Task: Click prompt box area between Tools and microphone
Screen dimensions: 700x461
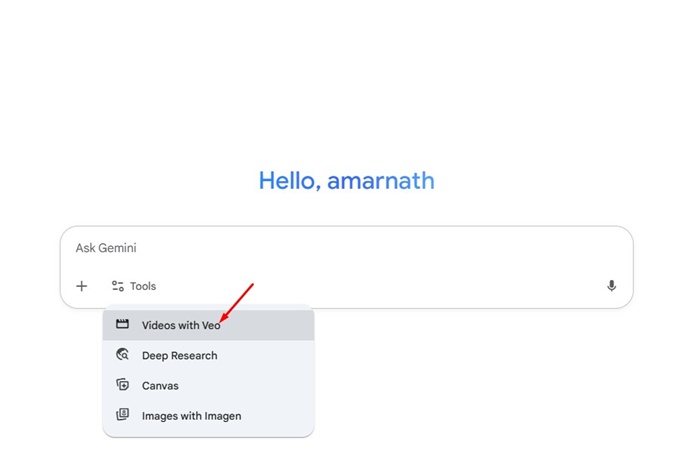Action: pyautogui.click(x=380, y=286)
